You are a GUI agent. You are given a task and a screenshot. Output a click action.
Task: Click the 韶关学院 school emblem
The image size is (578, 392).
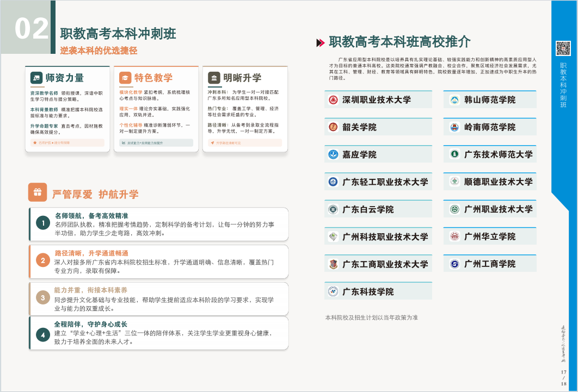333,127
